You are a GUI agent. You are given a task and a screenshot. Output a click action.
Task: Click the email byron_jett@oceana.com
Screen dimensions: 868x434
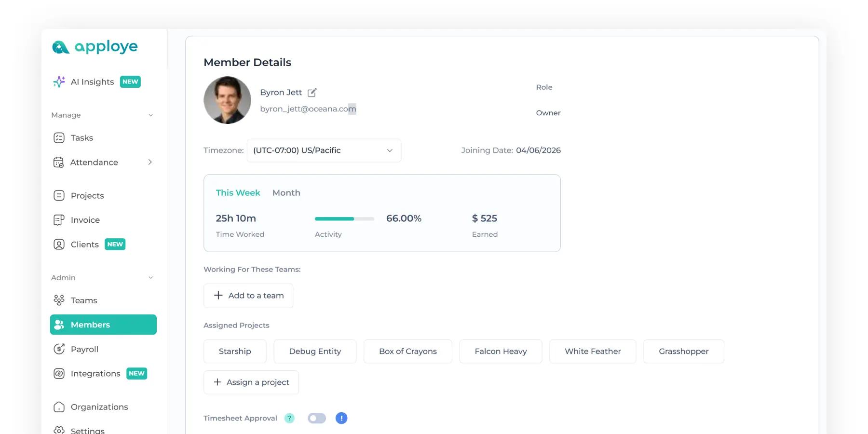click(x=308, y=109)
